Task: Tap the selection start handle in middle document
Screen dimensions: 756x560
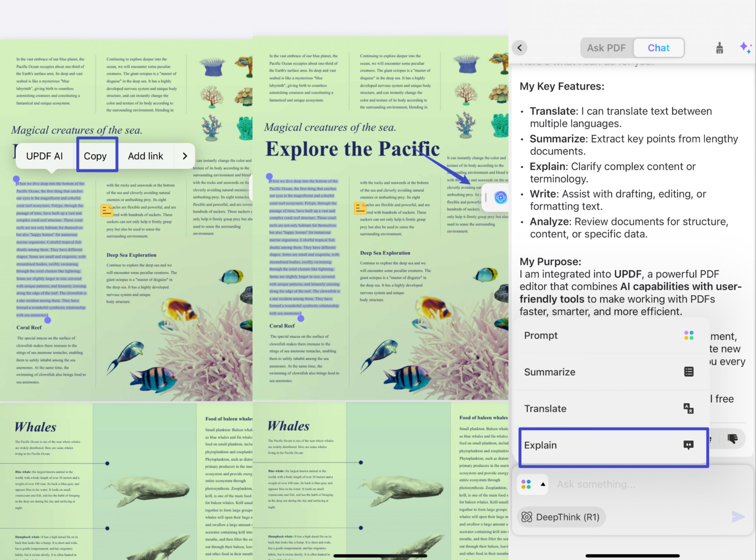Action: [269, 177]
